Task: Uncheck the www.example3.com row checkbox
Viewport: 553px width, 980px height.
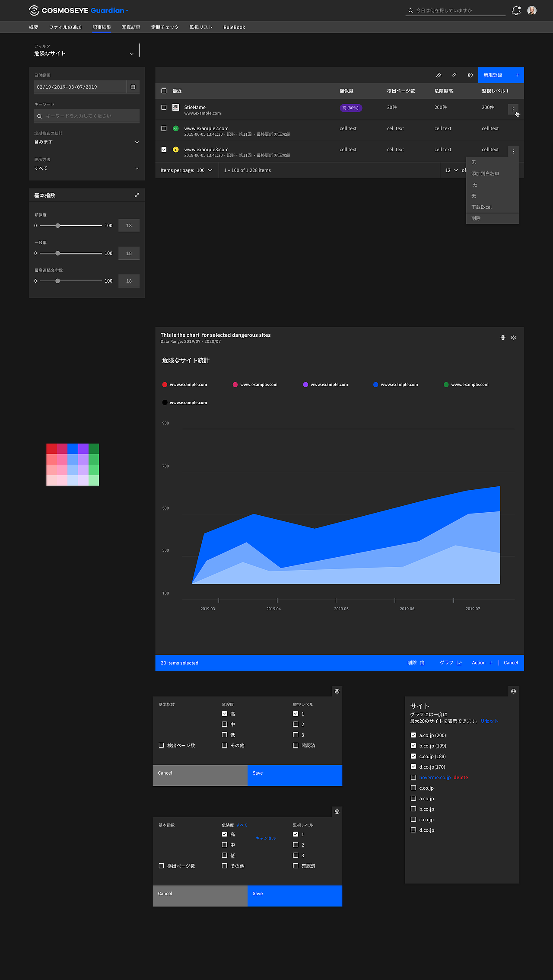Action: click(x=164, y=150)
